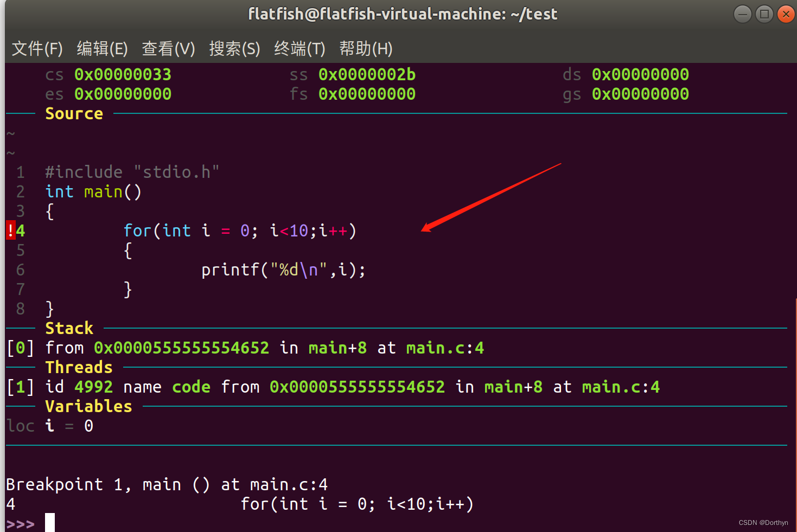Click the fs register value 0x00000000
The height and width of the screenshot is (532, 797).
click(367, 94)
